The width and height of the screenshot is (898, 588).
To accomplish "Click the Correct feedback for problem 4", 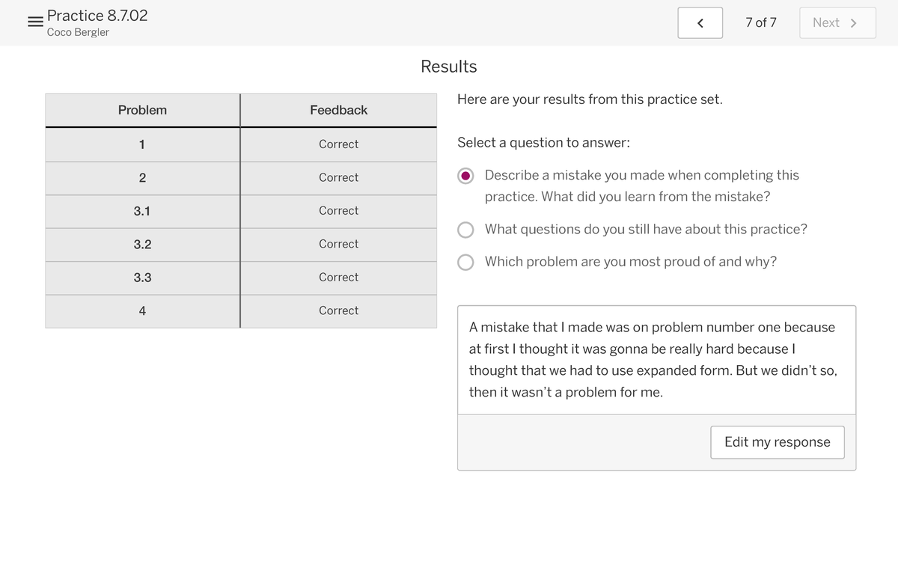I will (x=338, y=310).
